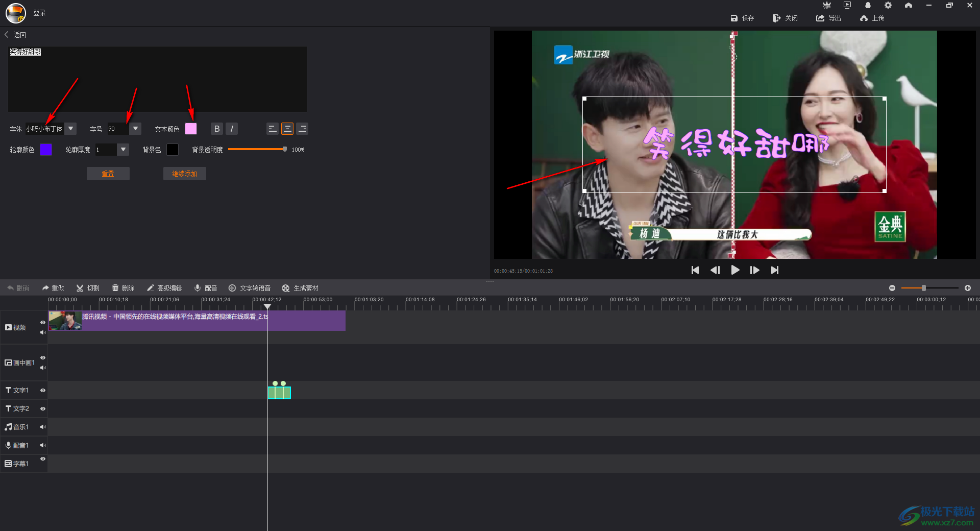
Task: Select the green text clip on 文字1 track
Action: tap(279, 393)
